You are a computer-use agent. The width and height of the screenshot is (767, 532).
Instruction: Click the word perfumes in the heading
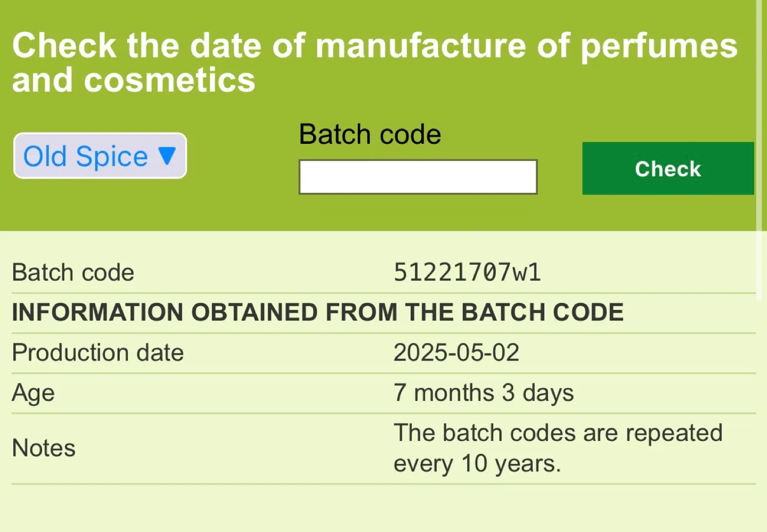tap(659, 46)
